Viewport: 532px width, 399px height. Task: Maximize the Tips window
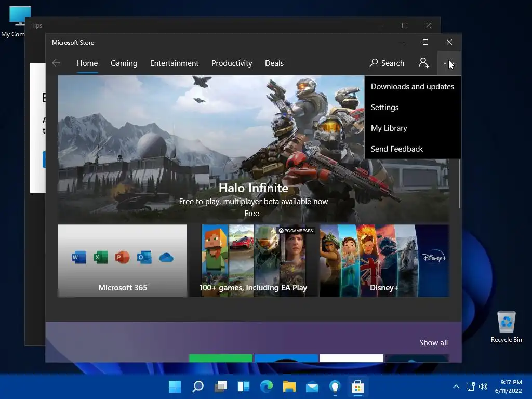pos(404,25)
